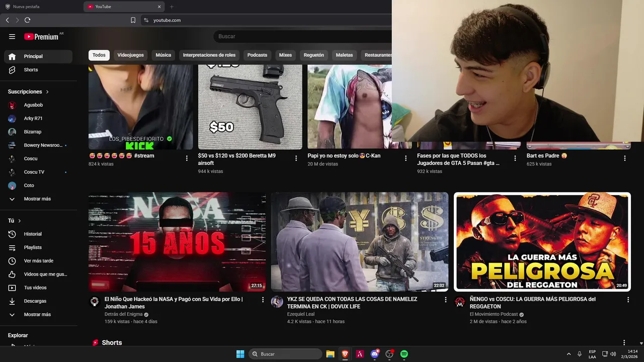Open El Movimiento Podcast channel link
The height and width of the screenshot is (362, 644).
tap(494, 314)
